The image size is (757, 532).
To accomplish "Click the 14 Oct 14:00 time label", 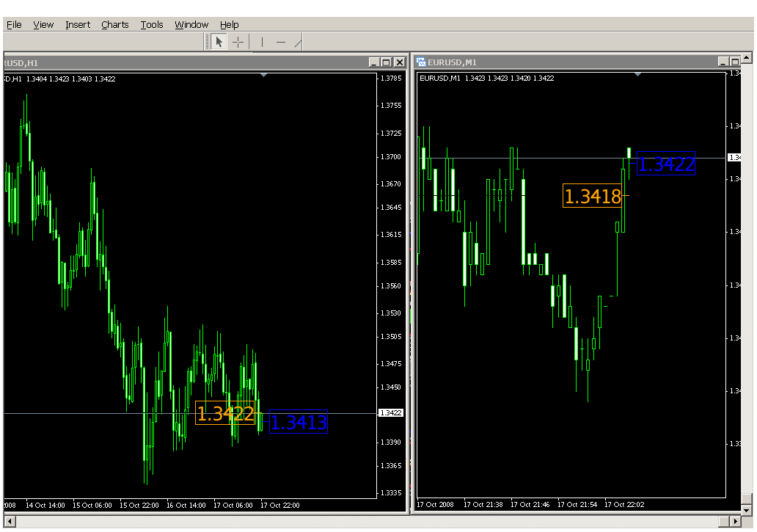I will click(45, 506).
